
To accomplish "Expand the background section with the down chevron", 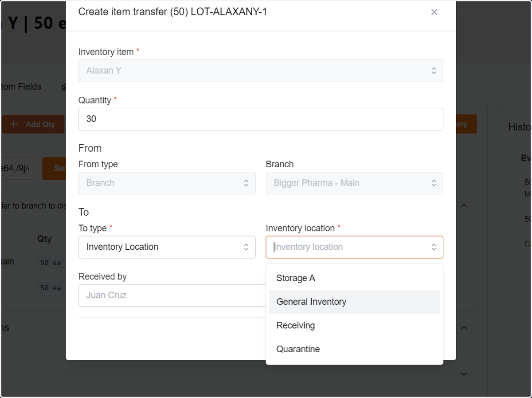I will pyautogui.click(x=464, y=374).
